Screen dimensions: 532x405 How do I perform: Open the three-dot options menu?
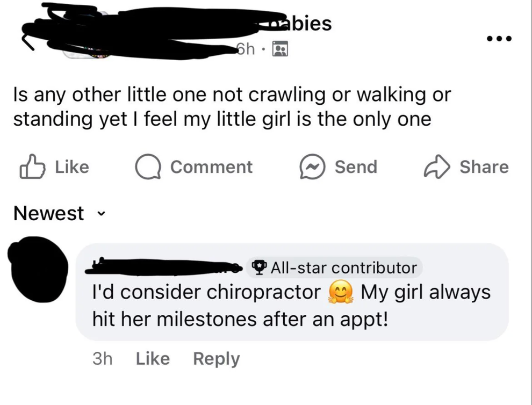tap(498, 38)
